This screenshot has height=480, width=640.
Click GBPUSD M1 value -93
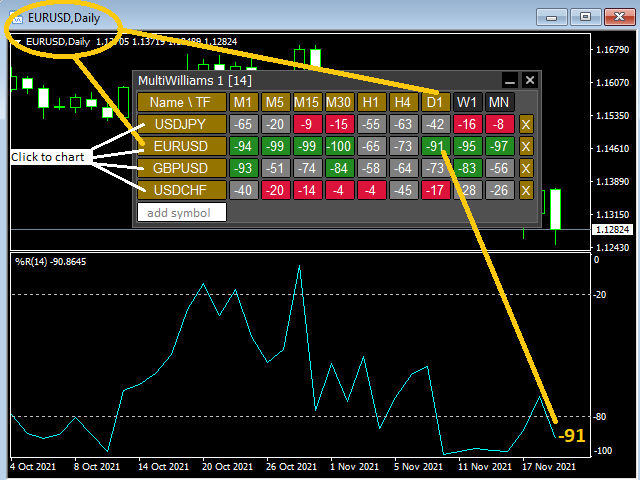pyautogui.click(x=244, y=168)
